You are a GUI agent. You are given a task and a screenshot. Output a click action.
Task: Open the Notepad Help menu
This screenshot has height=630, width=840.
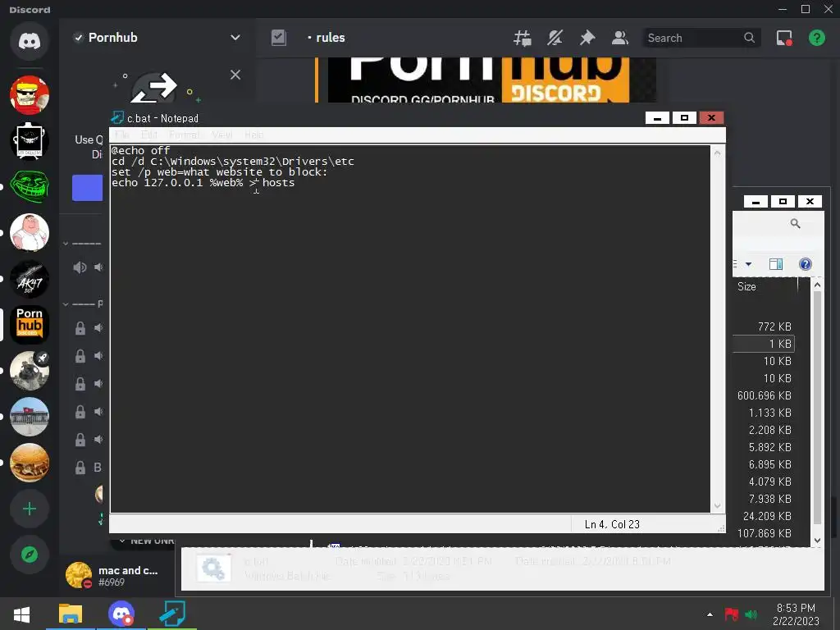point(254,135)
